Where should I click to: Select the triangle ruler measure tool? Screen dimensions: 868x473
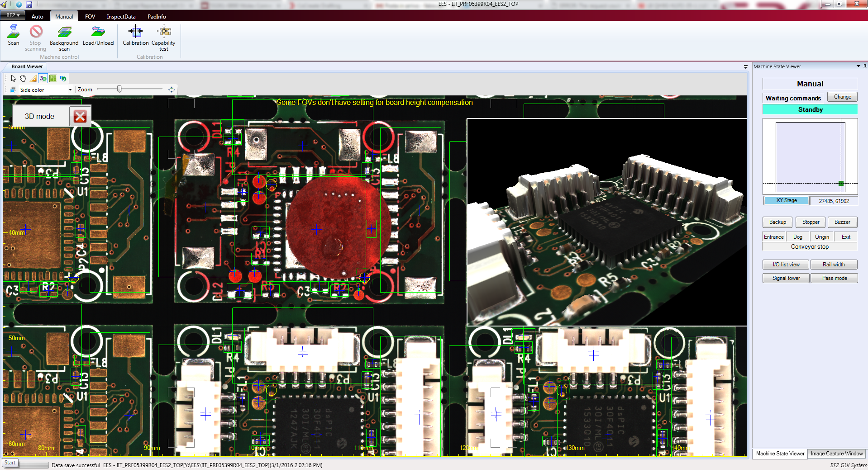[33, 78]
